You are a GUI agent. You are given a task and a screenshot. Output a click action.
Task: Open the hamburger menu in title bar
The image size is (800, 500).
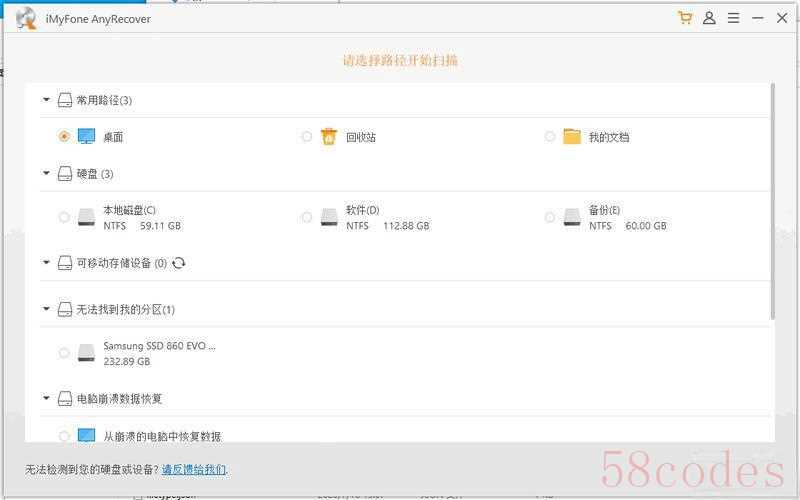pyautogui.click(x=733, y=18)
